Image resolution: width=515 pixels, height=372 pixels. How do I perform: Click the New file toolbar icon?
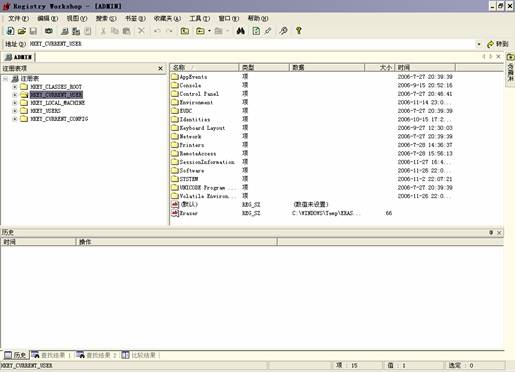10,31
